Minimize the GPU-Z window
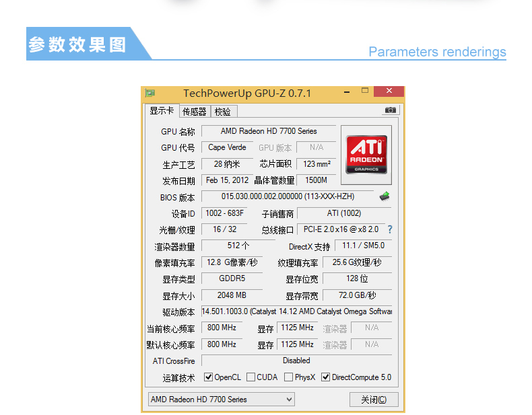 [347, 91]
